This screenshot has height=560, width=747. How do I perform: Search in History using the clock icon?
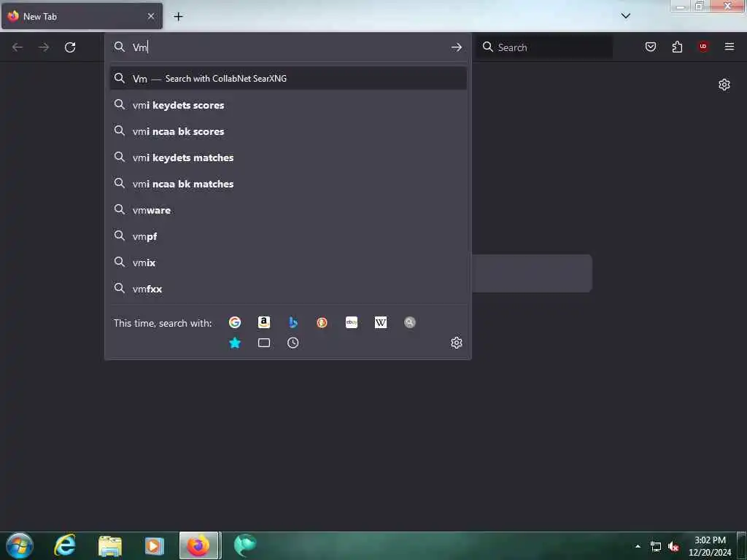coord(293,343)
